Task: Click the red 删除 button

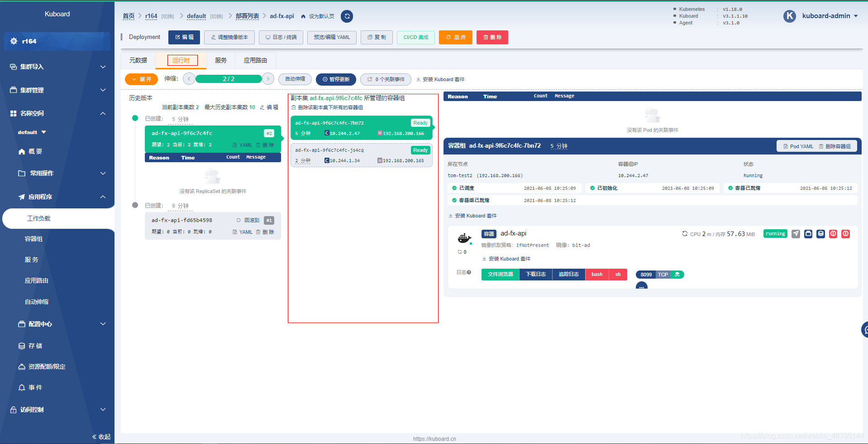Action: coord(492,37)
